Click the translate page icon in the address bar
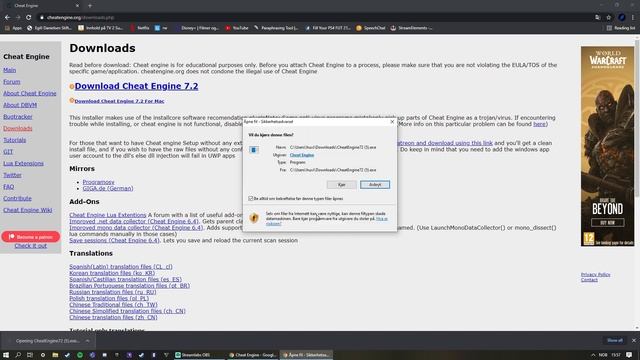The image size is (640, 360). pos(598,18)
